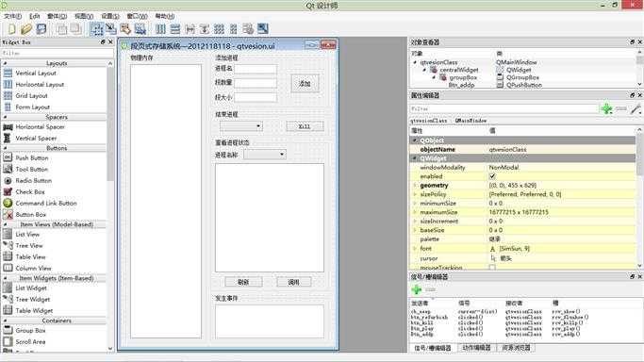Viewport: 644px width, 362px height.
Task: Click the Break Layout toolbar icon
Action: 248,28
